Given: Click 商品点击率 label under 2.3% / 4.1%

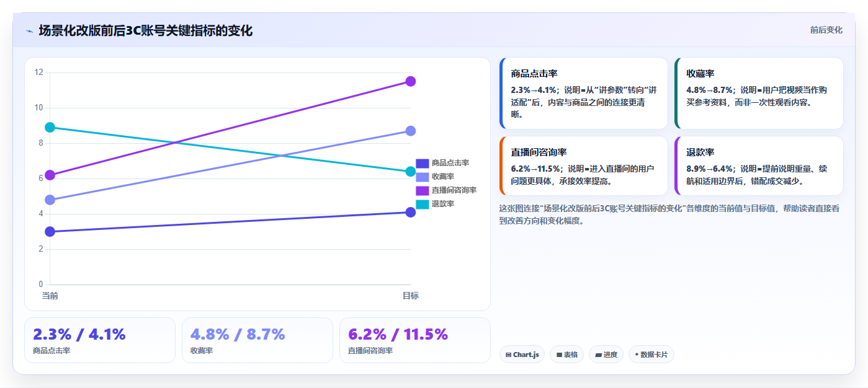Looking at the screenshot, I should [x=51, y=351].
